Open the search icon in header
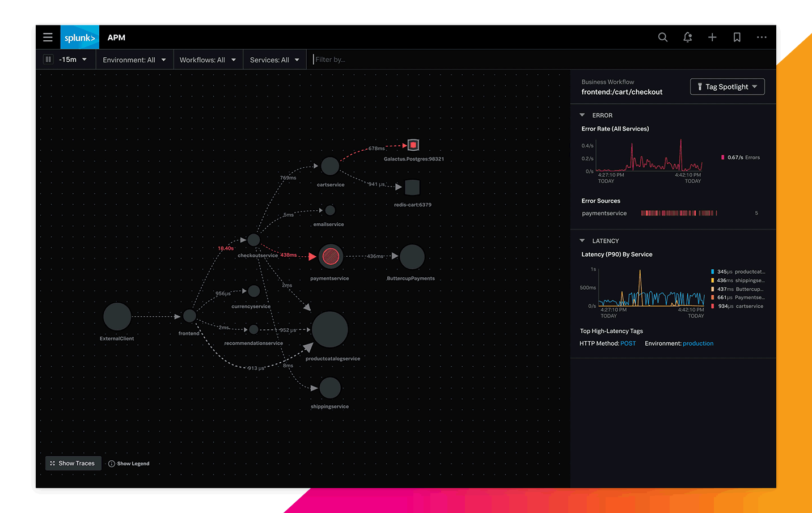 point(663,37)
